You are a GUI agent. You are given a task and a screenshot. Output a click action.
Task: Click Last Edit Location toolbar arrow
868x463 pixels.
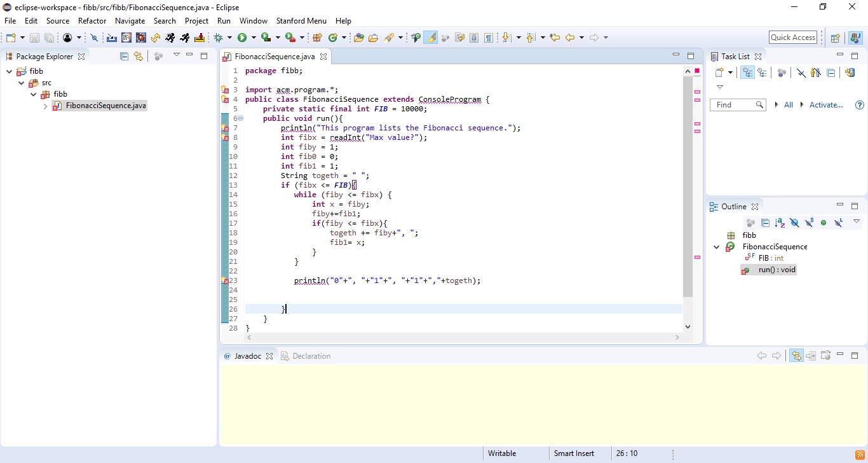click(x=555, y=38)
